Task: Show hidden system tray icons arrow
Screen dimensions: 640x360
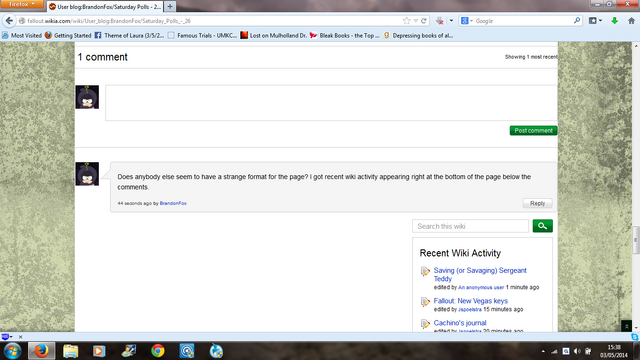Action: 543,351
